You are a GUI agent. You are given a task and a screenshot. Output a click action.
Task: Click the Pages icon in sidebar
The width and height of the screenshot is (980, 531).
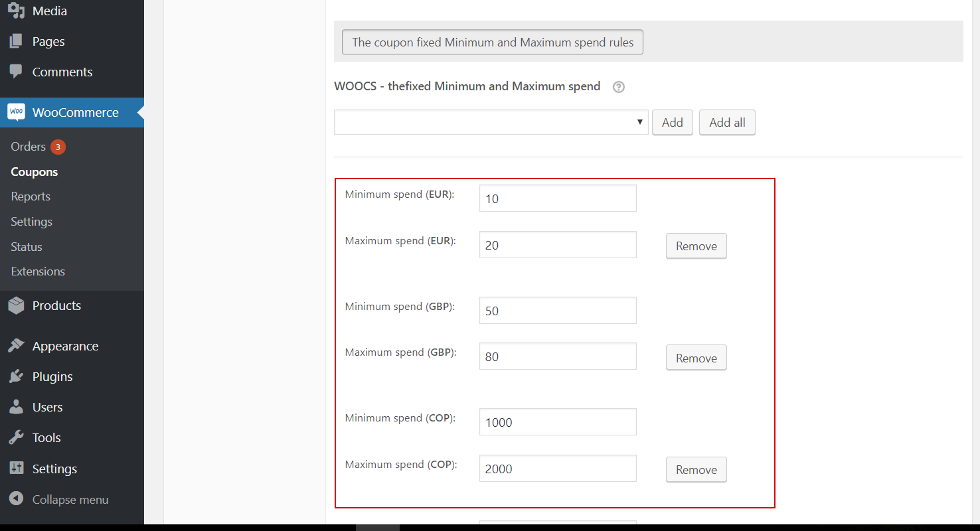click(17, 41)
